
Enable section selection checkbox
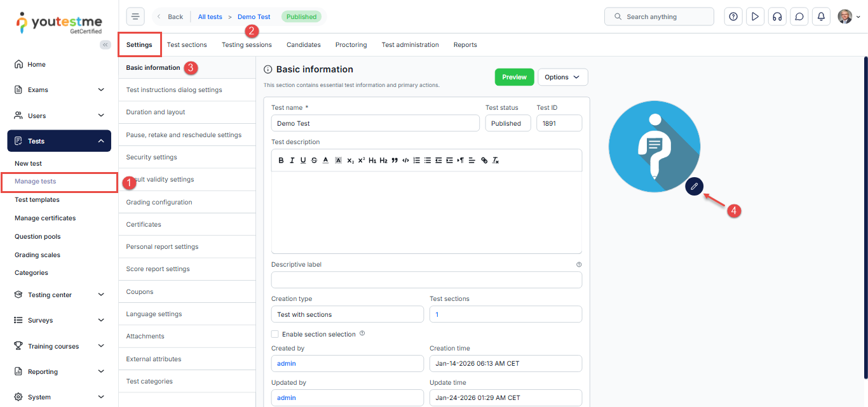pos(275,334)
